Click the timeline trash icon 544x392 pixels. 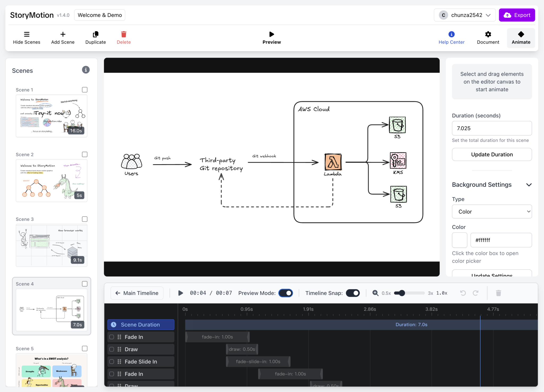pos(498,293)
